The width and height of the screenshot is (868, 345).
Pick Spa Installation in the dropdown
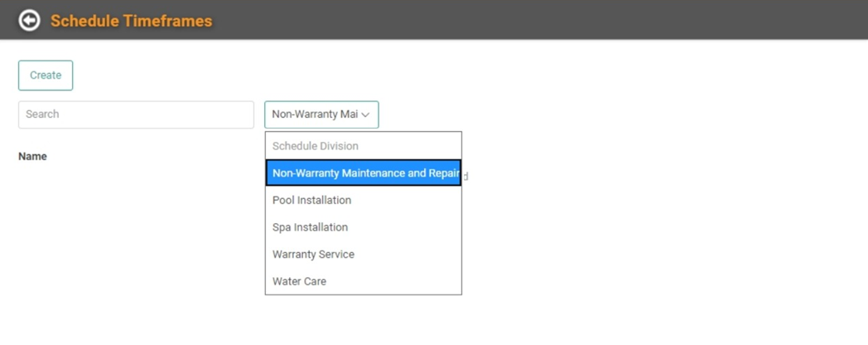[310, 227]
